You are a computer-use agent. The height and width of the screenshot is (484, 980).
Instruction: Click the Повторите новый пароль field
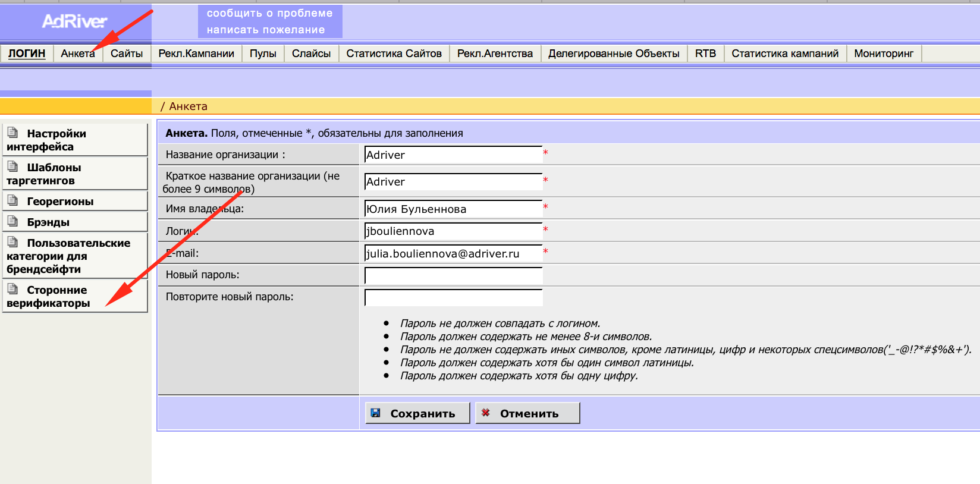[x=453, y=297]
